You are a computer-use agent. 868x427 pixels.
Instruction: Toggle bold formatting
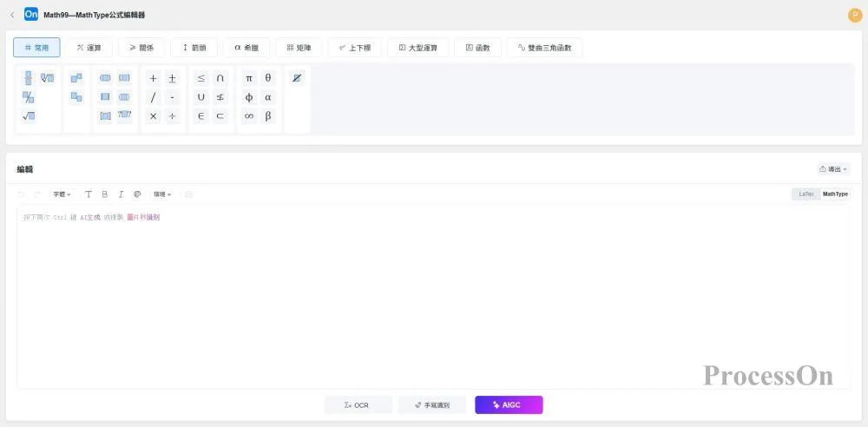point(104,194)
